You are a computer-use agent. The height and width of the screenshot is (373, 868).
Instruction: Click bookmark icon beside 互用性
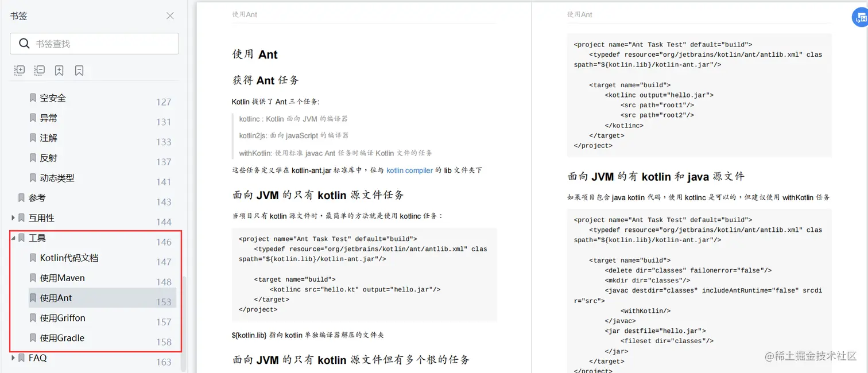coord(22,218)
